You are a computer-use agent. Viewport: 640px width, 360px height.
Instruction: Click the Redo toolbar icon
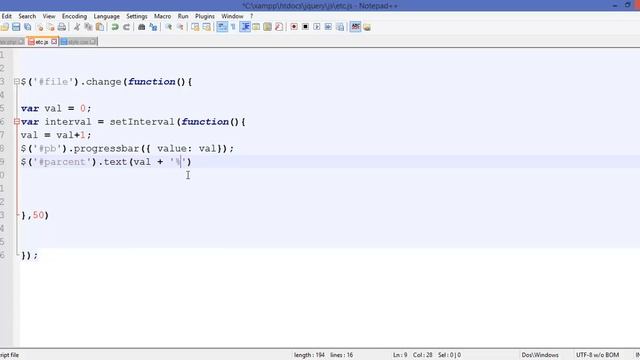point(127,27)
